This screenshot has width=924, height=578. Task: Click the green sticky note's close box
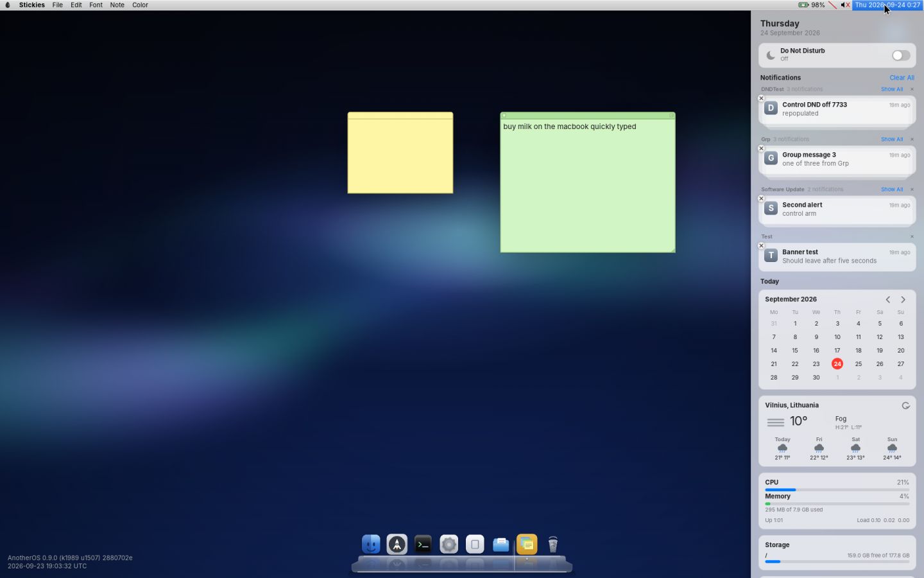point(504,116)
